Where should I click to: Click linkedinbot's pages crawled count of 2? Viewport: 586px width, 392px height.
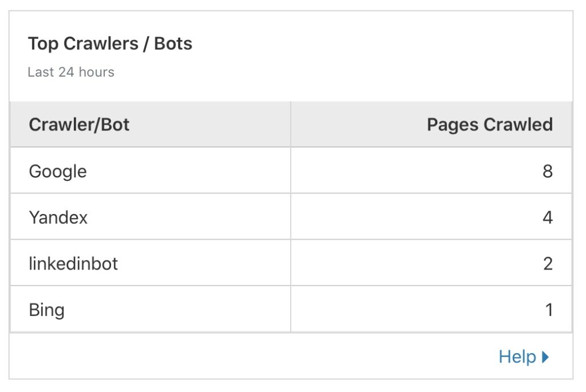548,264
